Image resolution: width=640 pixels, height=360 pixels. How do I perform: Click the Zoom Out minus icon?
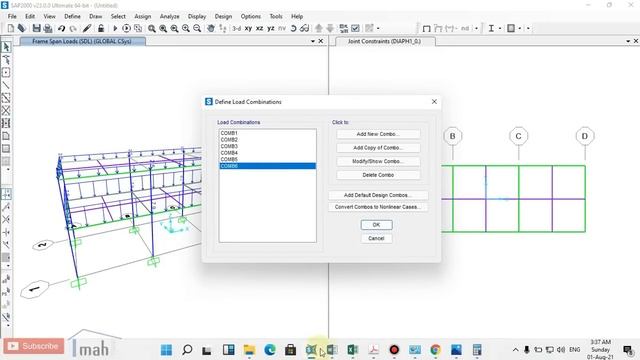click(x=197, y=28)
